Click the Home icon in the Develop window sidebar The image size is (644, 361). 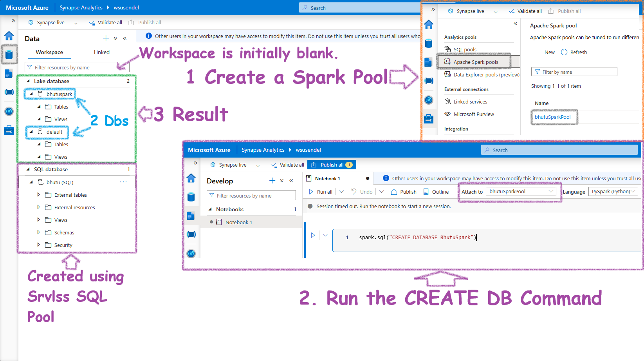[x=191, y=178]
